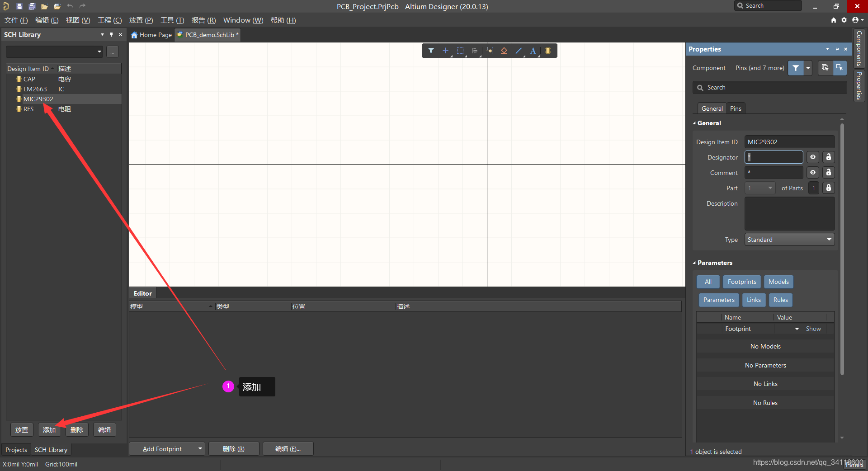Select the Align objects tool

pyautogui.click(x=475, y=51)
